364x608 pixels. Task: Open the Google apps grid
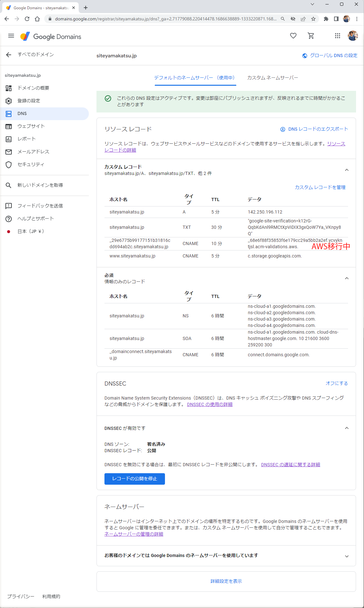(338, 36)
